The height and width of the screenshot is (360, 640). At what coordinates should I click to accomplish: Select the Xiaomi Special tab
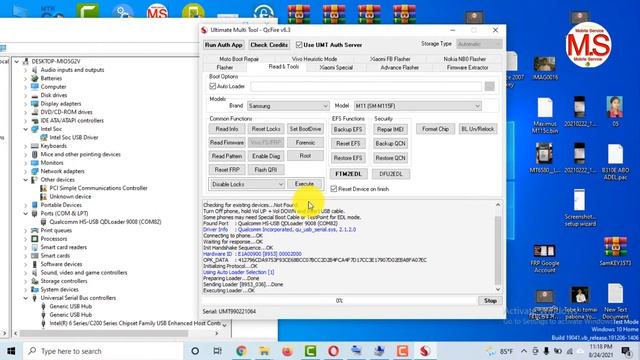[336, 68]
